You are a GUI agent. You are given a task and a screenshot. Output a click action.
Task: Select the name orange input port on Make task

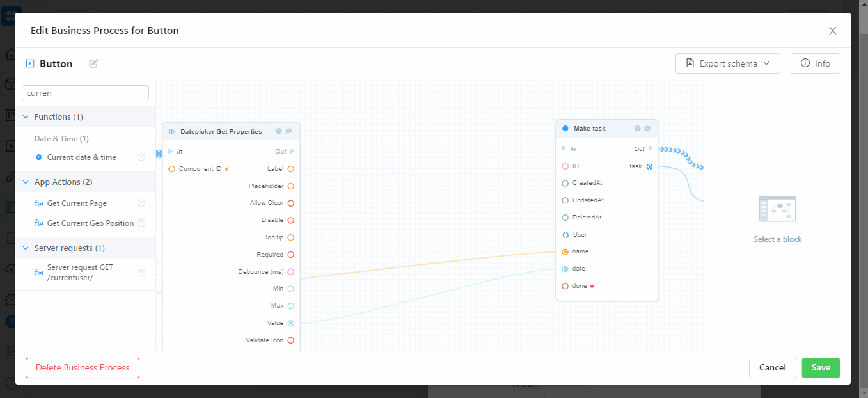coord(565,251)
